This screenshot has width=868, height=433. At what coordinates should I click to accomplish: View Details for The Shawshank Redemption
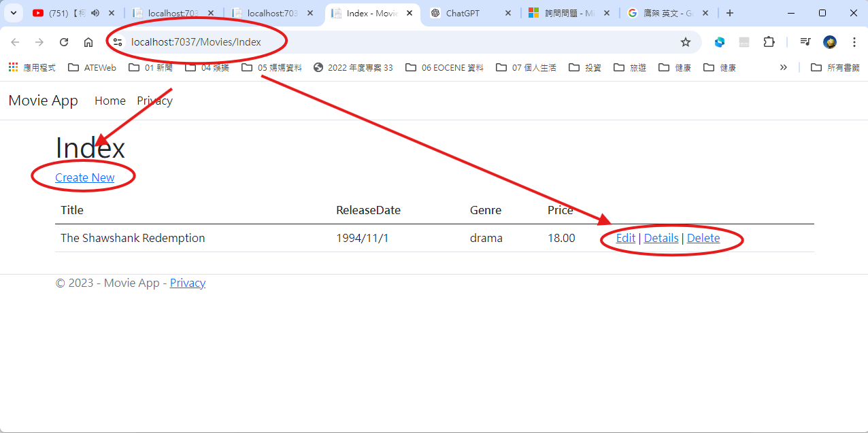tap(661, 238)
